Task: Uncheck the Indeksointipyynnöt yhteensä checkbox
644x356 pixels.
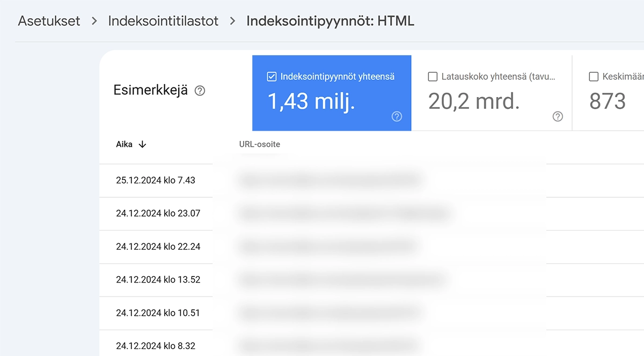Action: tap(271, 76)
